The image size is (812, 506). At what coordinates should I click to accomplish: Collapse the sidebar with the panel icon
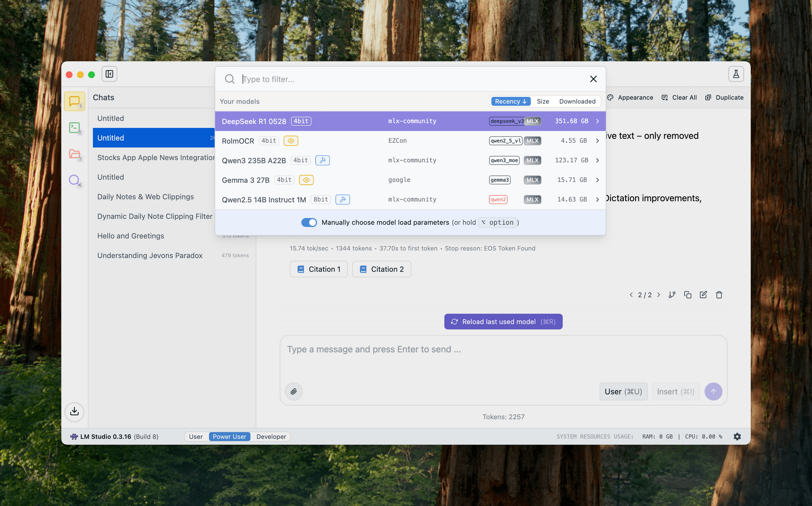coord(109,74)
